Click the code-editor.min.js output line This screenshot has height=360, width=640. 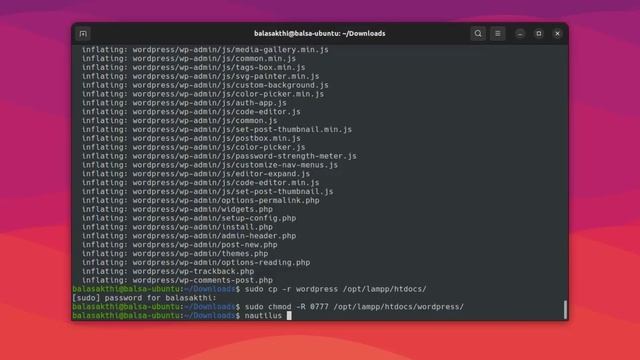tap(200, 182)
